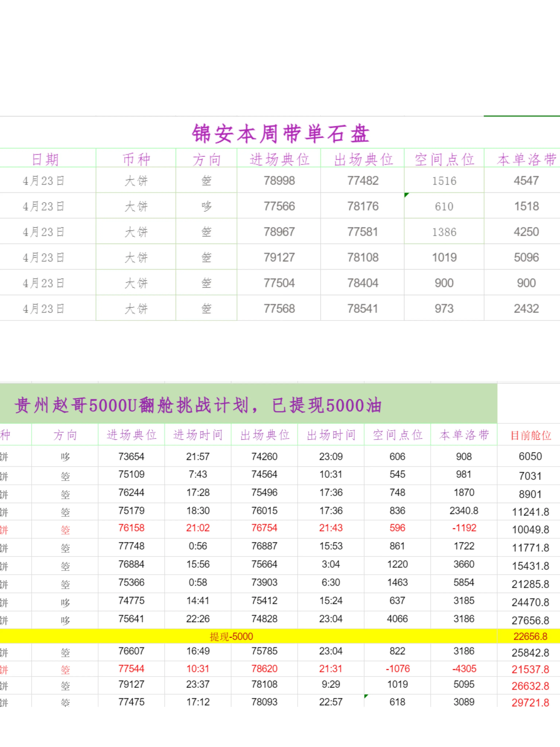This screenshot has width=560, height=747.
Task: Select the cell showing 2432
Action: click(526, 309)
